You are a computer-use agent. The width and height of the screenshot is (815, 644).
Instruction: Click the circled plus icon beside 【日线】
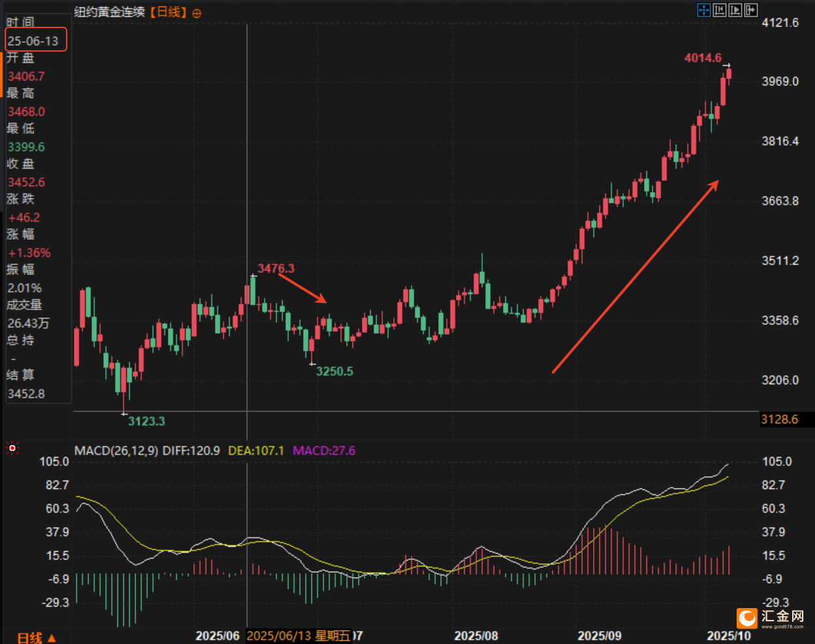point(197,13)
